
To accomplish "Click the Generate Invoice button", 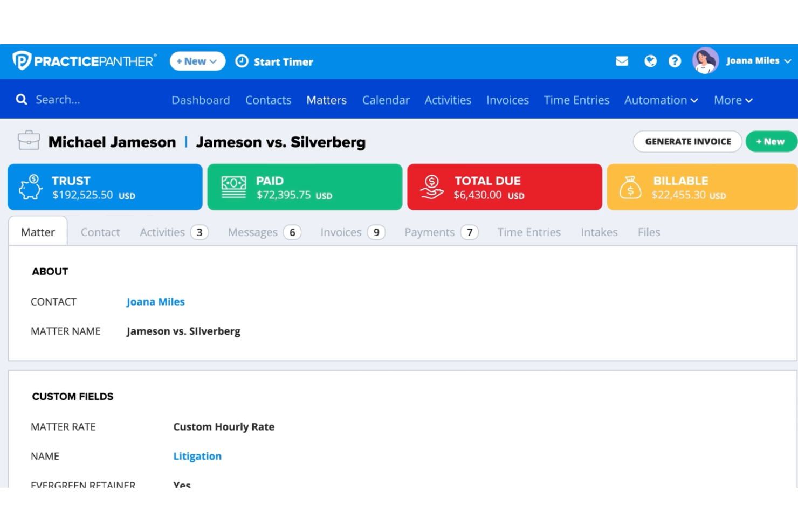I will [x=687, y=141].
